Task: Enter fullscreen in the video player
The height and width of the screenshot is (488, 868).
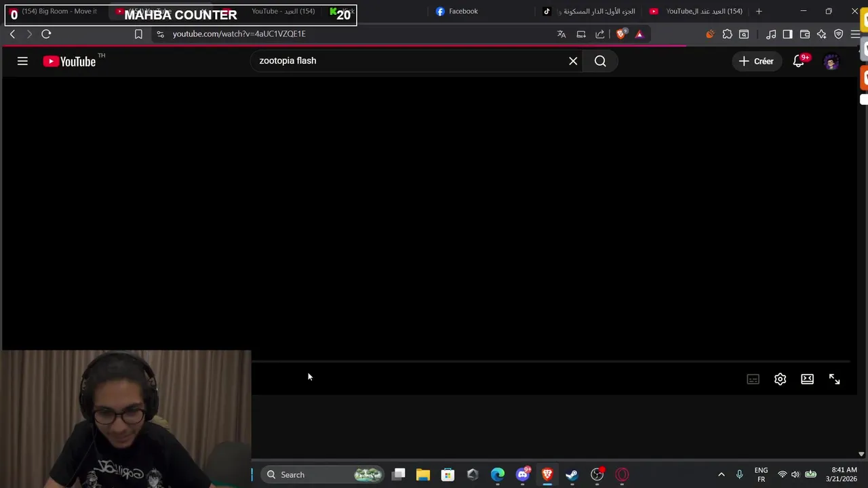Action: click(x=834, y=380)
